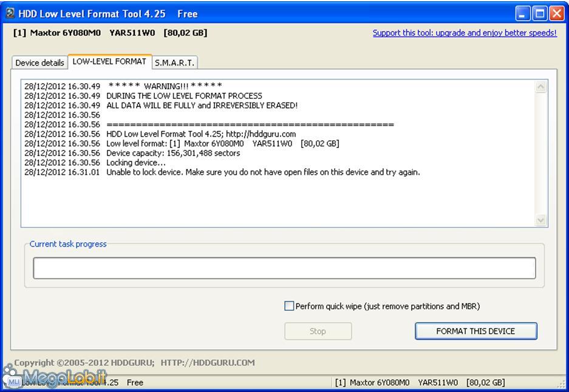Click 'ALL DATA WILL BE FULLY' log line

(x=161, y=105)
